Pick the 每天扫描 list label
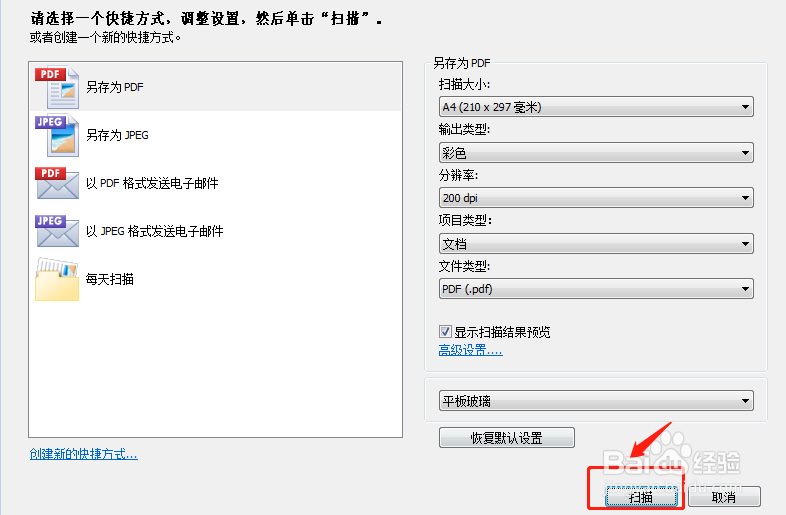 [110, 279]
